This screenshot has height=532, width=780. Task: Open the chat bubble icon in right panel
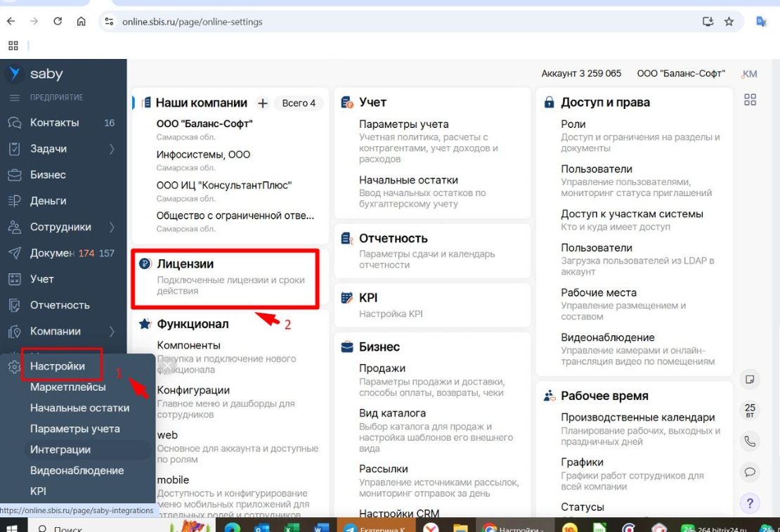click(x=750, y=472)
